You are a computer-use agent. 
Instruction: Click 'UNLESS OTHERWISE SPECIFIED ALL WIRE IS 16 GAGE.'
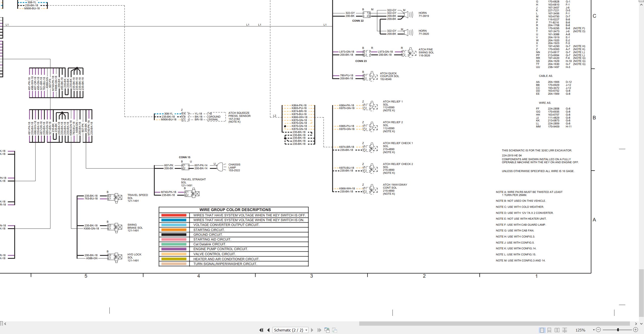pyautogui.click(x=538, y=171)
